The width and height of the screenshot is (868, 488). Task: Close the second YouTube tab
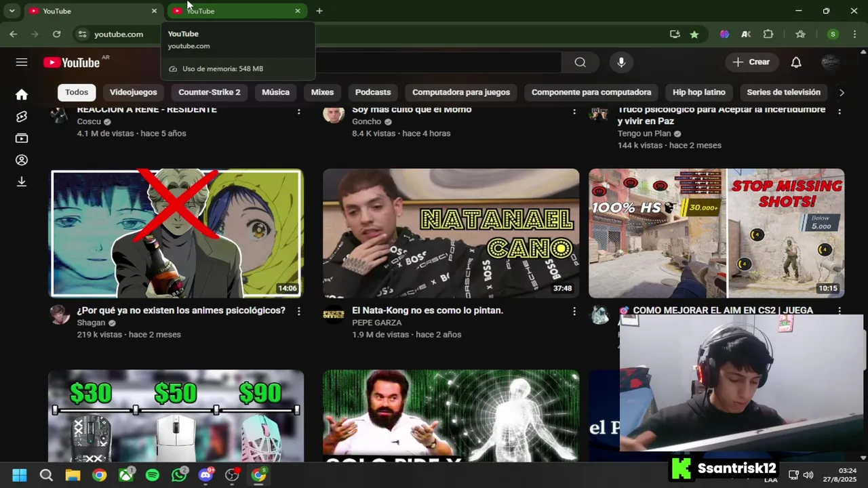tap(298, 11)
